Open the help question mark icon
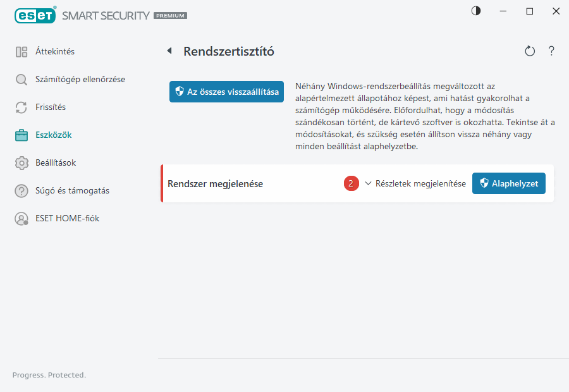 551,51
